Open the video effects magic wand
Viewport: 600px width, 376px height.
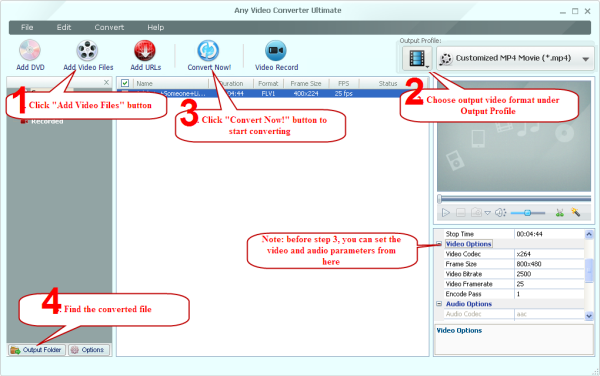click(575, 212)
